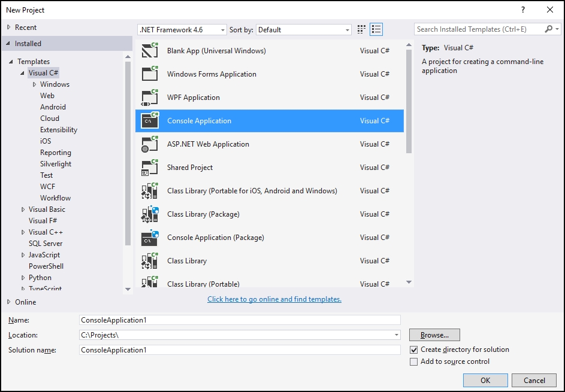This screenshot has height=392, width=565.
Task: Toggle Create directory for solution checkbox
Action: 413,350
